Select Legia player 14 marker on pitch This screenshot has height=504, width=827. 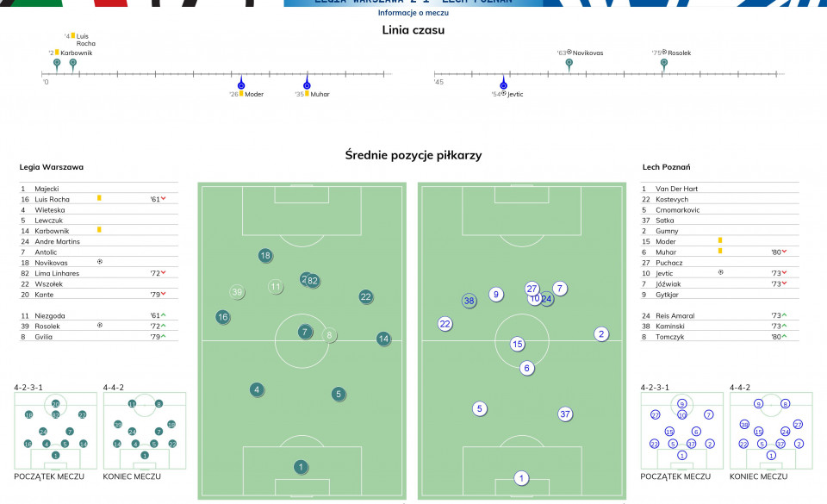click(383, 339)
